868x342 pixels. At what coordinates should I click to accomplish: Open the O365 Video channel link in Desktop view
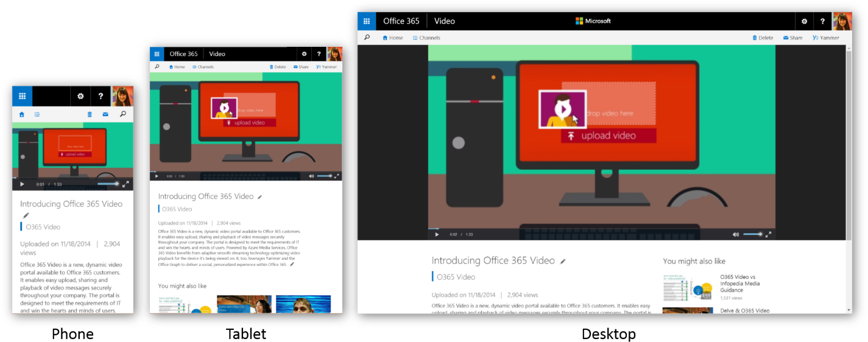(456, 277)
